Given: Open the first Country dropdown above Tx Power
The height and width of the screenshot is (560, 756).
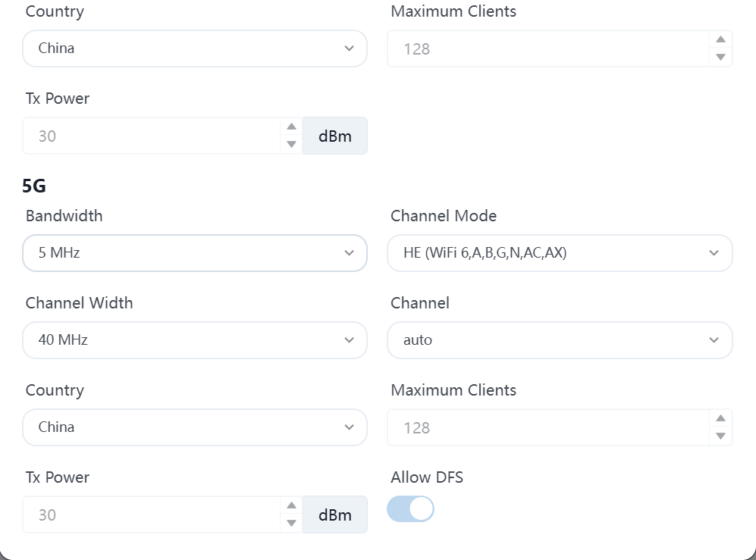Looking at the screenshot, I should (195, 48).
